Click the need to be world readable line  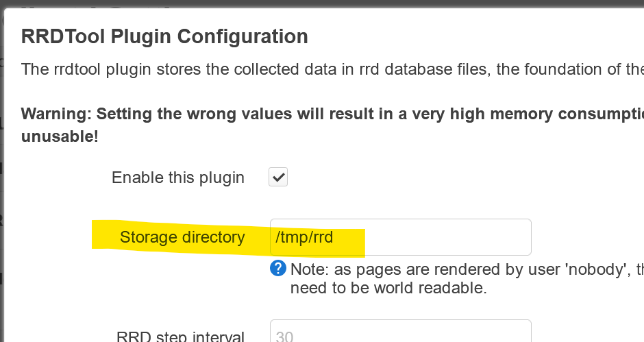click(388, 288)
